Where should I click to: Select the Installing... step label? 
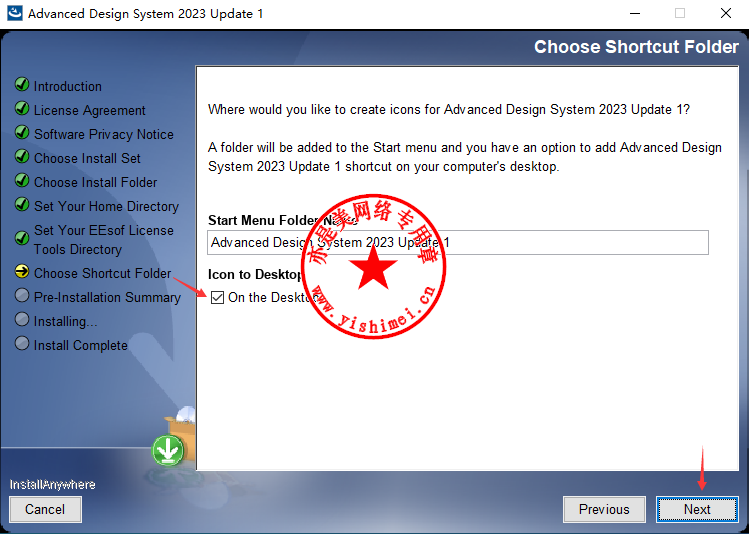click(x=65, y=321)
